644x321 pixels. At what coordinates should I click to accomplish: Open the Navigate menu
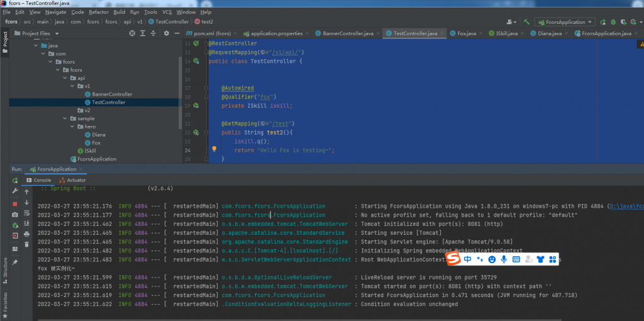tap(55, 12)
